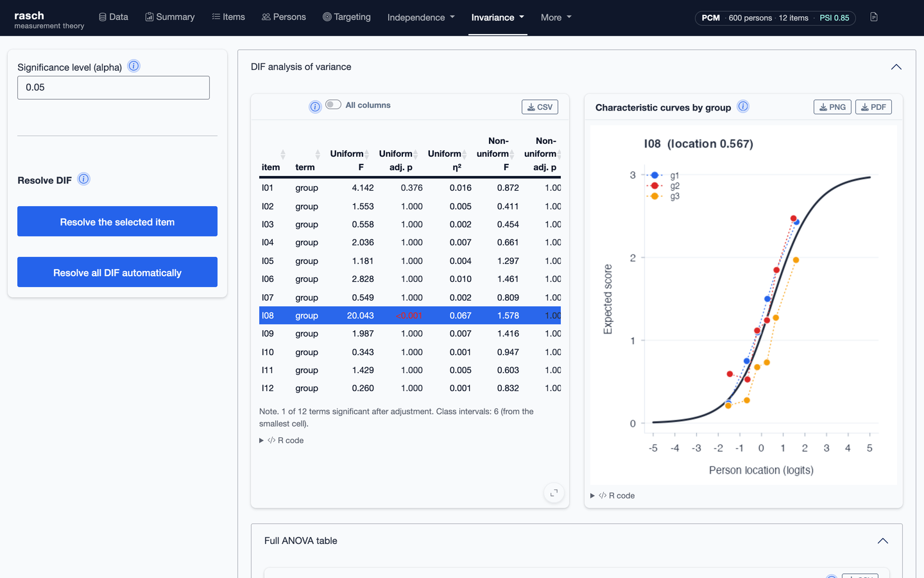The height and width of the screenshot is (578, 924).
Task: Download the plot as PNG
Action: pos(832,107)
